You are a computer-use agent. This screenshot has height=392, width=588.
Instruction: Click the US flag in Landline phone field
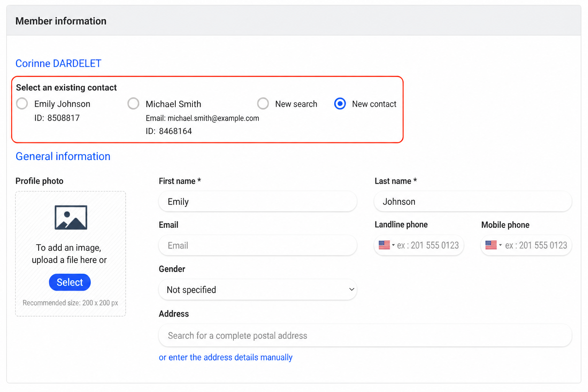pos(384,245)
